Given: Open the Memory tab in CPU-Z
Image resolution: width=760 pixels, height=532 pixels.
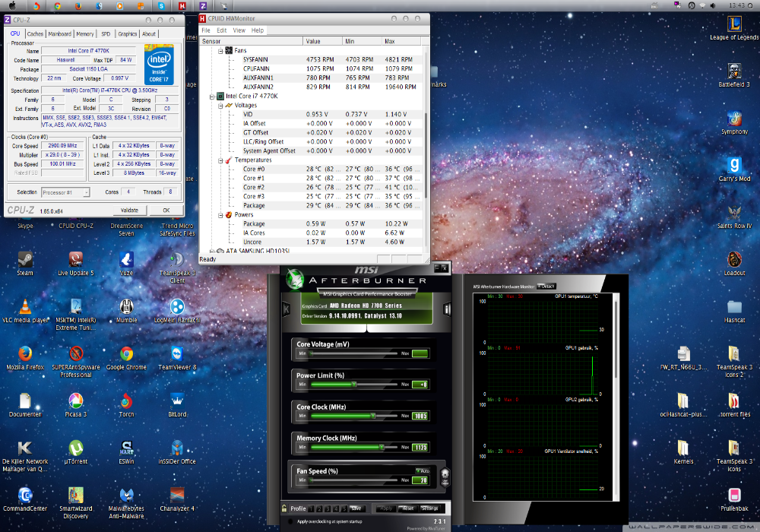Looking at the screenshot, I should coord(85,34).
